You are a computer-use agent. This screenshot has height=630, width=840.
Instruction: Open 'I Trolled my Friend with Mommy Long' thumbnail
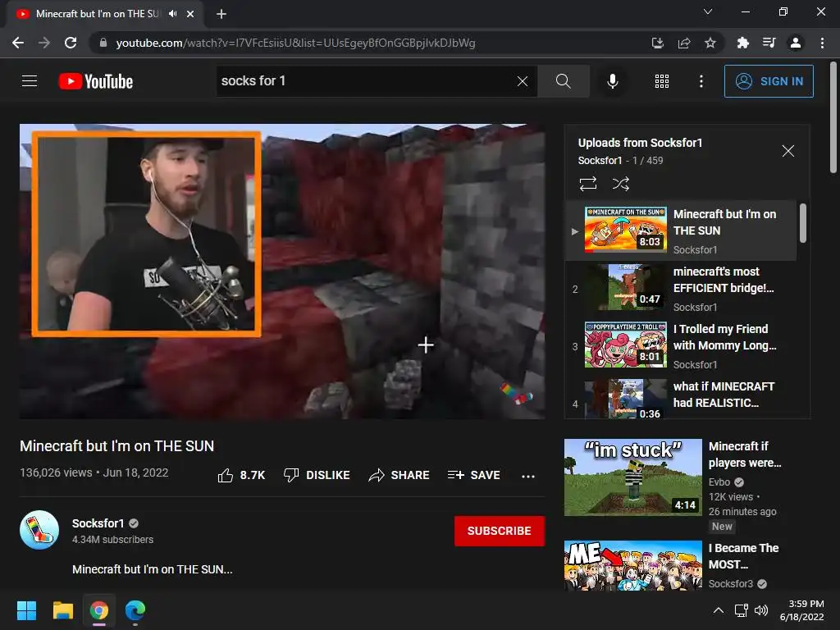(x=626, y=345)
